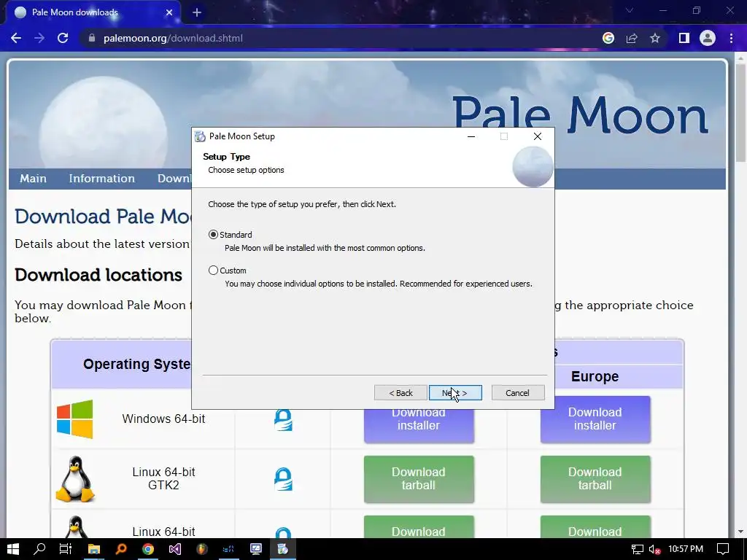The image size is (747, 560).
Task: Open the Windows Start menu
Action: tap(13, 549)
